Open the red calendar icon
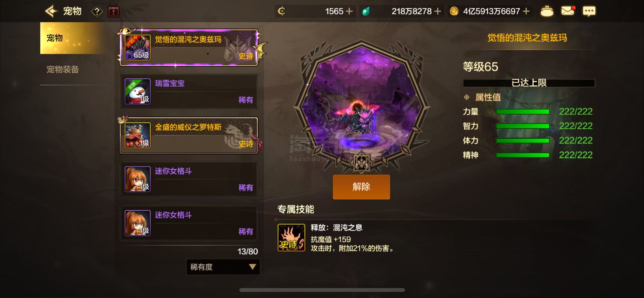This screenshot has height=298, width=644. [113, 11]
